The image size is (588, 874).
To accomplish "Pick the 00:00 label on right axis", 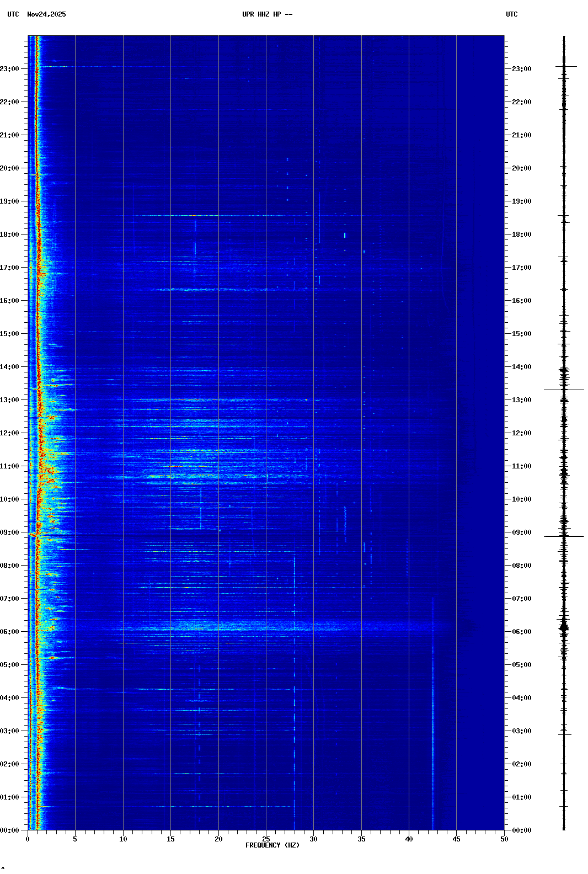I will click(521, 830).
